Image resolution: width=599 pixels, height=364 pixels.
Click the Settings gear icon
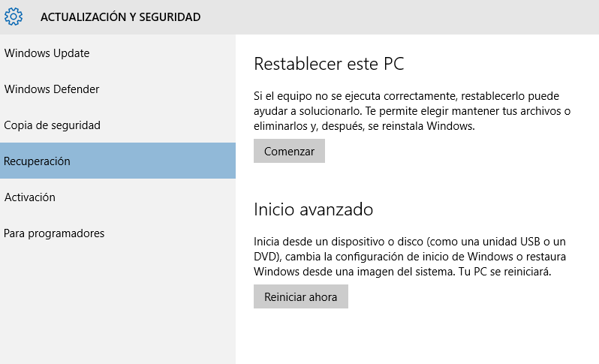point(14,16)
